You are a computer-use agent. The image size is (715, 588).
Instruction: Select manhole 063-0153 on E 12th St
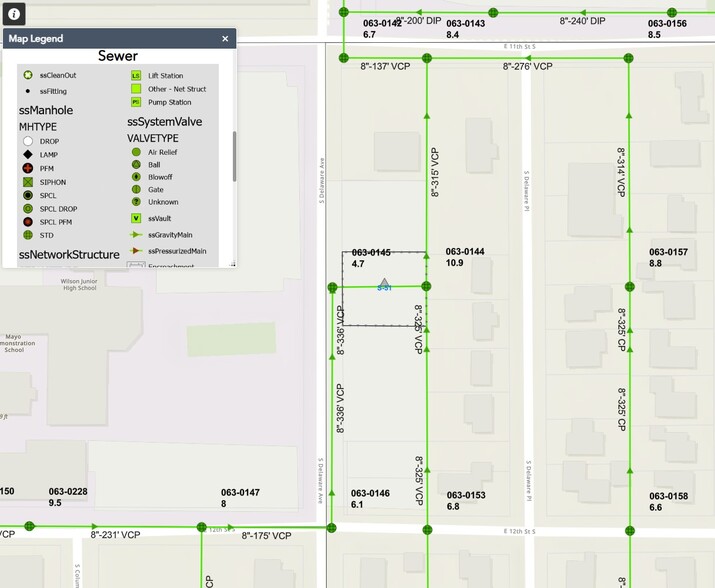[427, 529]
